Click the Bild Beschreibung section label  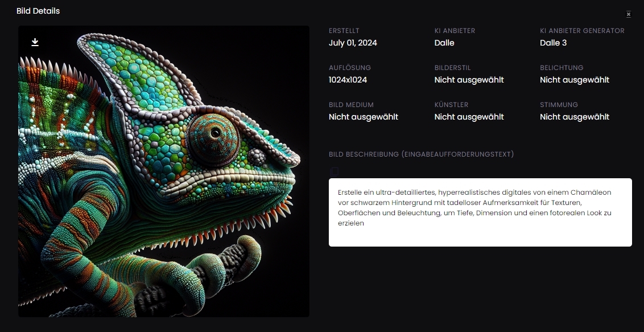click(x=421, y=154)
